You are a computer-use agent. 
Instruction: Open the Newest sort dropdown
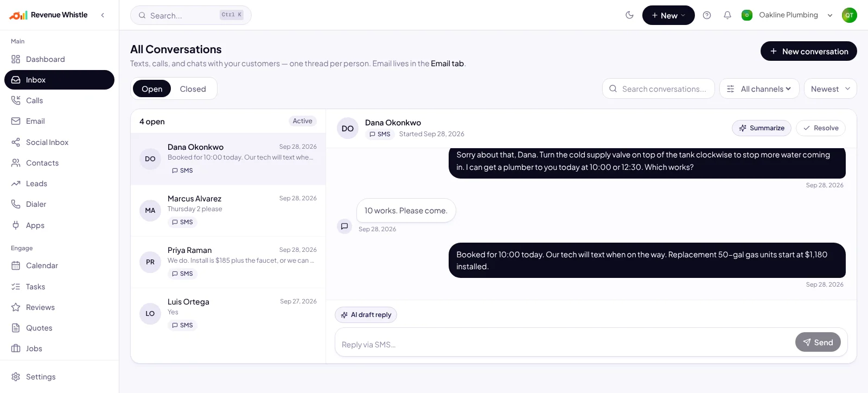pyautogui.click(x=831, y=89)
